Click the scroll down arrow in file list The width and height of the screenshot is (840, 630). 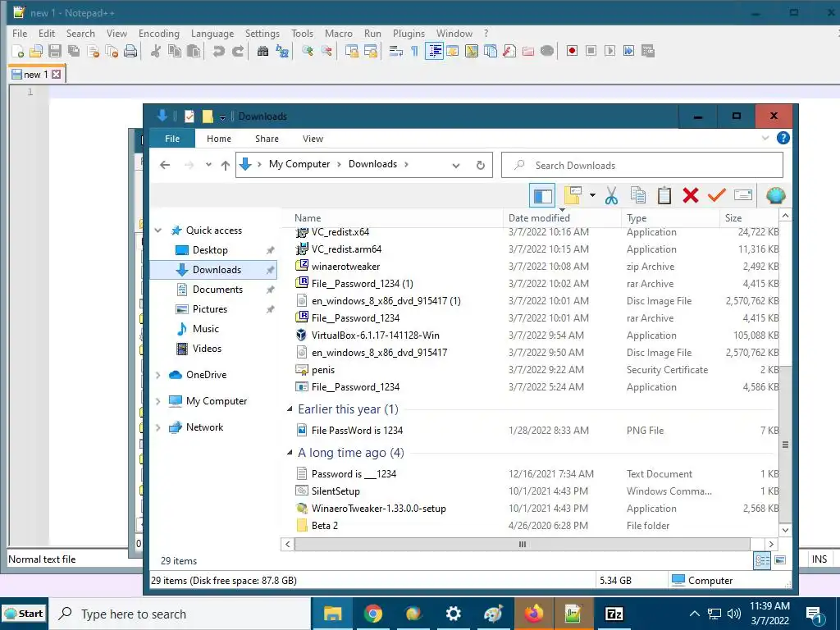pyautogui.click(x=785, y=531)
